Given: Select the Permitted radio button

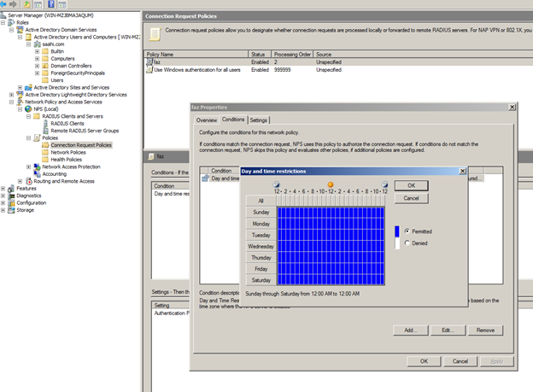Looking at the screenshot, I should tap(407, 231).
